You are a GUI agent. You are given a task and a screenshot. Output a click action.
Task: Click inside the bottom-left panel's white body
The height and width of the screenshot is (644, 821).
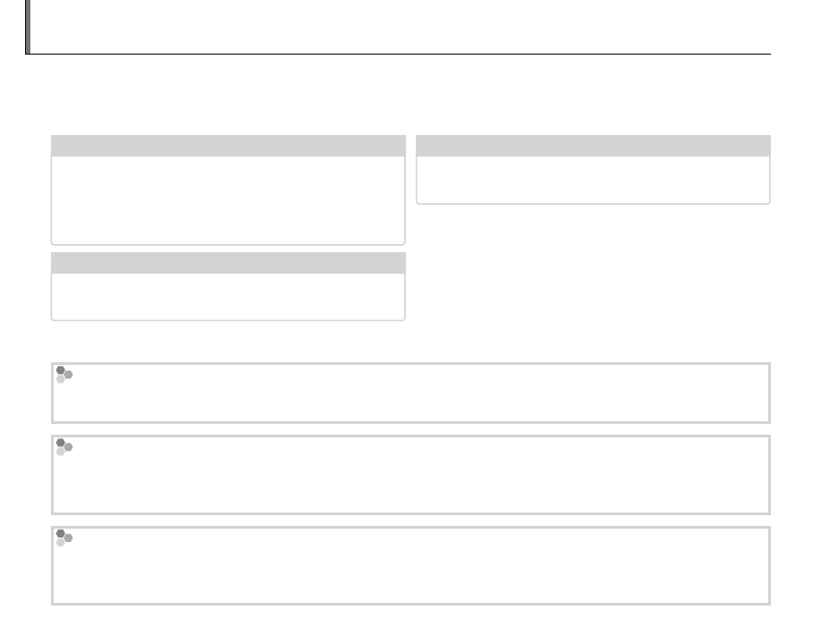click(228, 296)
